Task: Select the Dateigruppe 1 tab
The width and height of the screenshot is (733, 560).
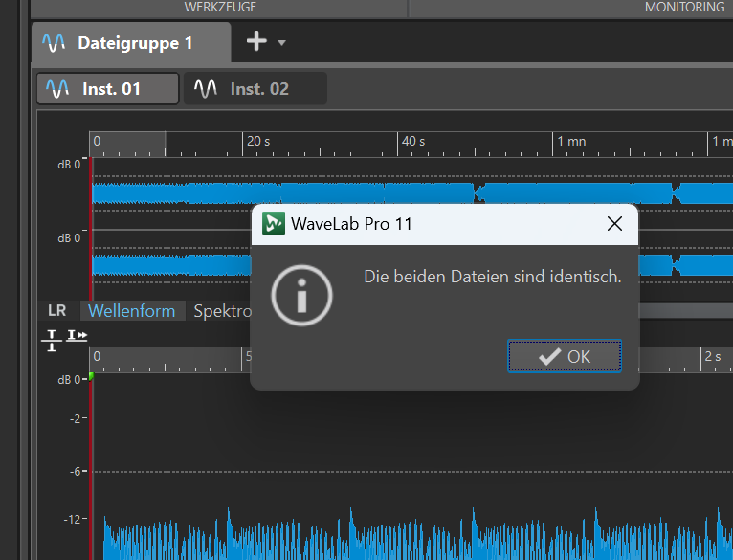Action: click(133, 43)
